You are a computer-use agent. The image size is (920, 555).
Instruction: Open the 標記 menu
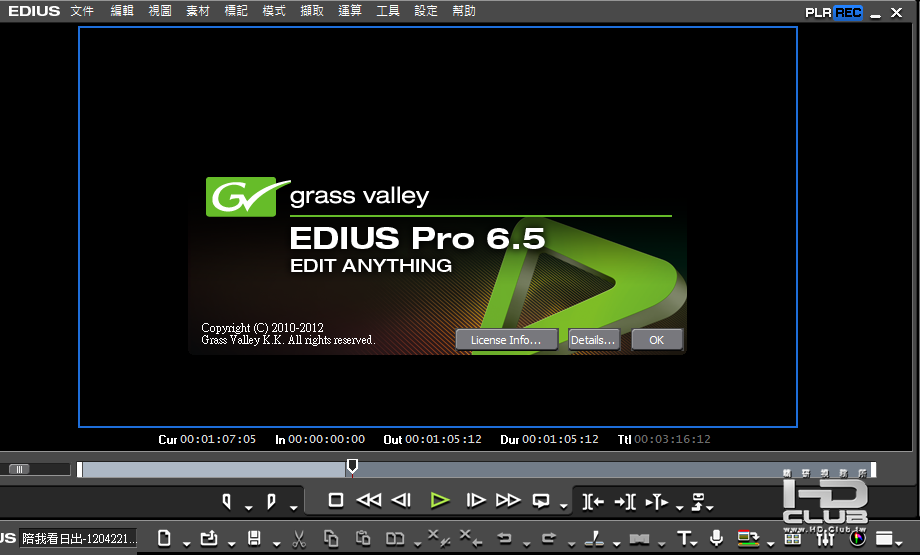236,11
